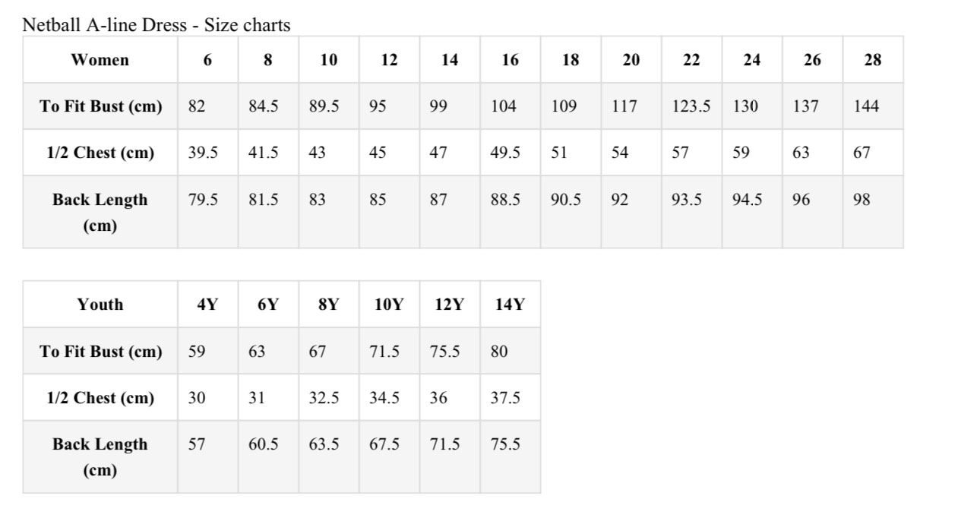Click women's size 6 column header
The height and width of the screenshot is (521, 980).
207,60
